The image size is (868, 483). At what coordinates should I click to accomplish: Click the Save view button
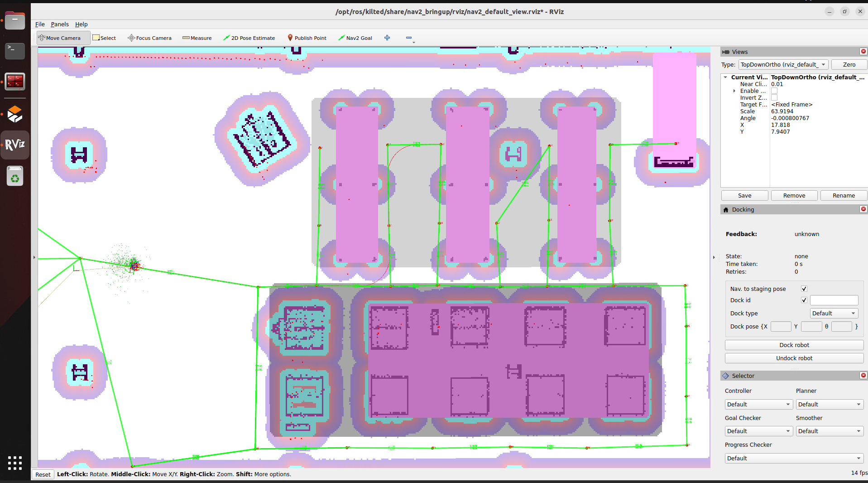[x=744, y=196]
